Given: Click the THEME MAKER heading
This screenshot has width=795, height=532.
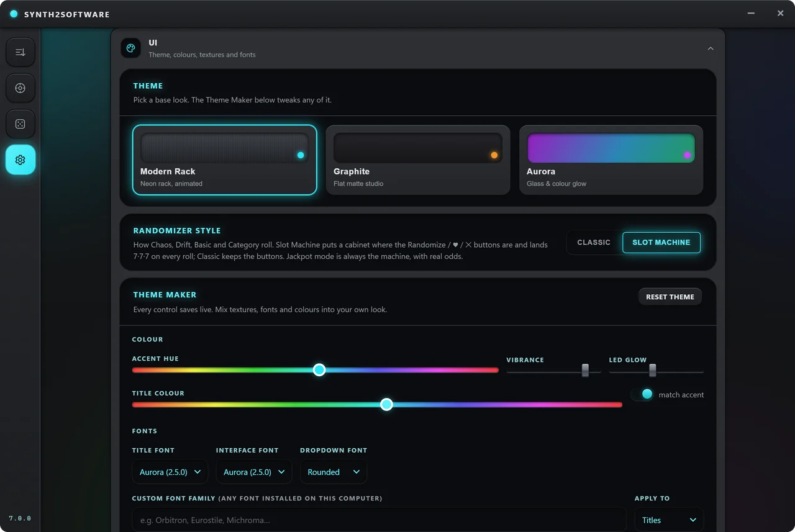Looking at the screenshot, I should (x=165, y=295).
